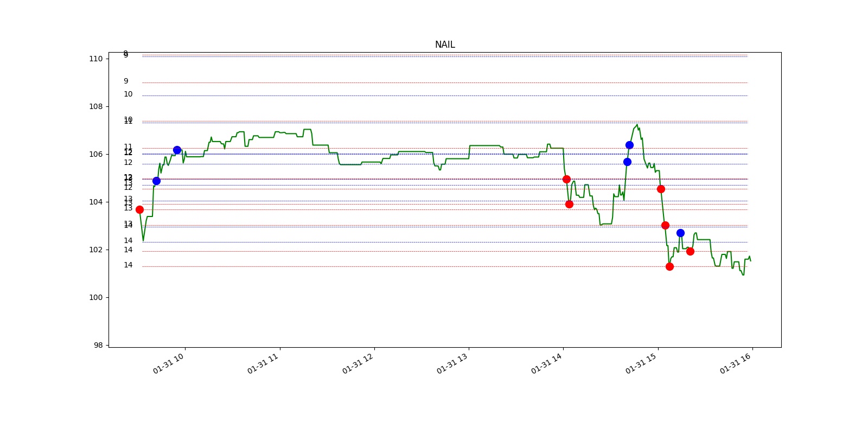Screen dimensions: 868x434
Task: Pick the blue marker near 106.2 before 10:00
Action: pyautogui.click(x=177, y=150)
